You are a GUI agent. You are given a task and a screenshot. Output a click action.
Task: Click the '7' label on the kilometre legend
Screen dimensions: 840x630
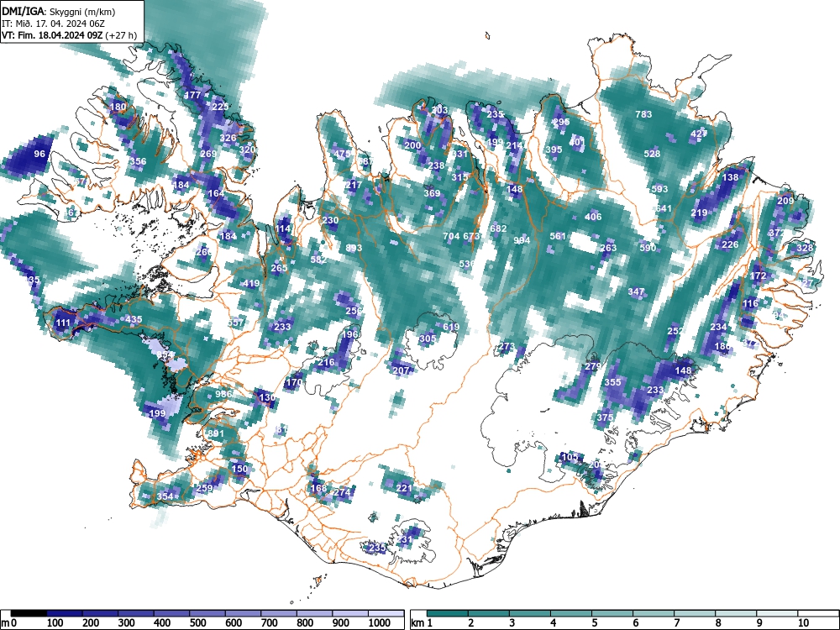point(676,623)
